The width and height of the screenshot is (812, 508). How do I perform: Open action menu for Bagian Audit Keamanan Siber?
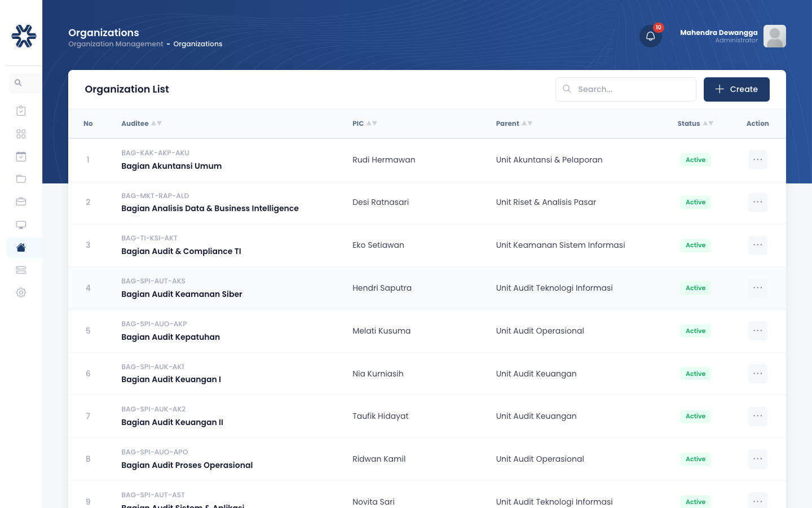pyautogui.click(x=758, y=288)
